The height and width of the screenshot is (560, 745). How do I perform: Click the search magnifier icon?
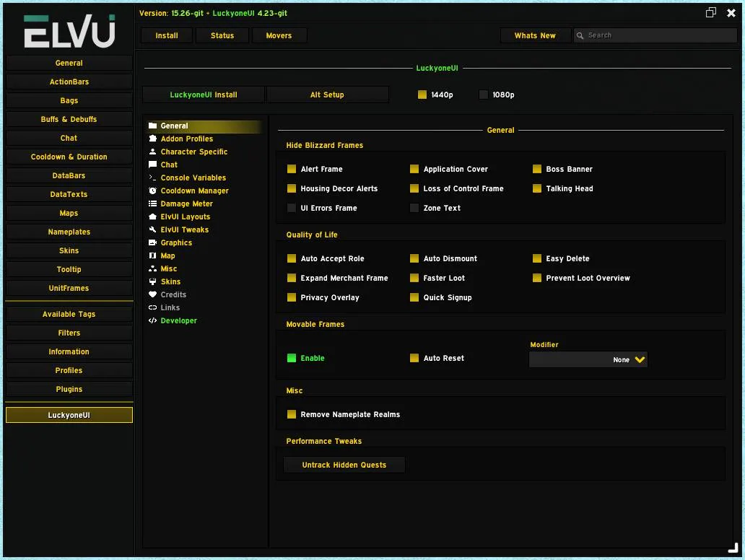click(580, 35)
